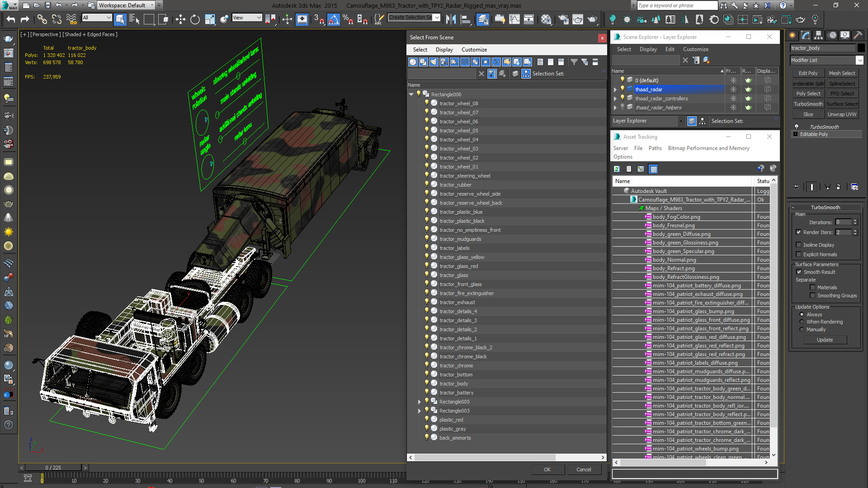Viewport: 868px width, 488px height.
Task: Toggle the Smooth Result checkbox
Action: click(799, 272)
